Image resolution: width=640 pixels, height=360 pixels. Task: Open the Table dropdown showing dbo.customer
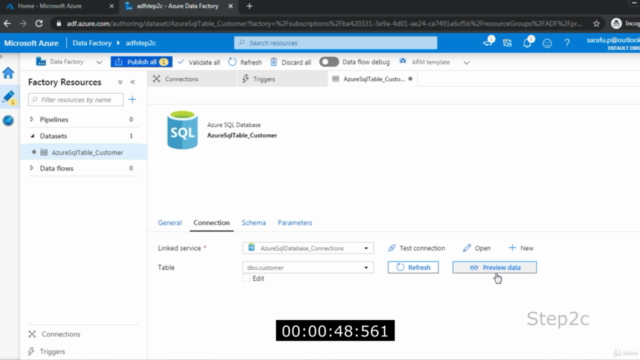pyautogui.click(x=308, y=268)
